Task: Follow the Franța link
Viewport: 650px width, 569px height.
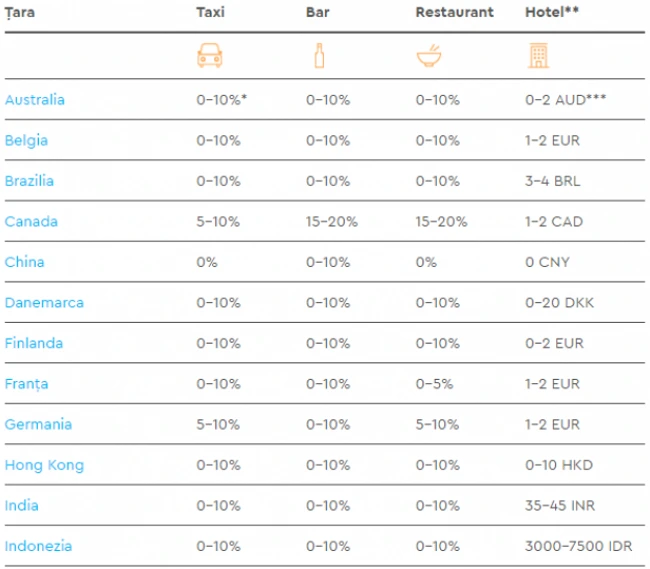Action: click(27, 384)
